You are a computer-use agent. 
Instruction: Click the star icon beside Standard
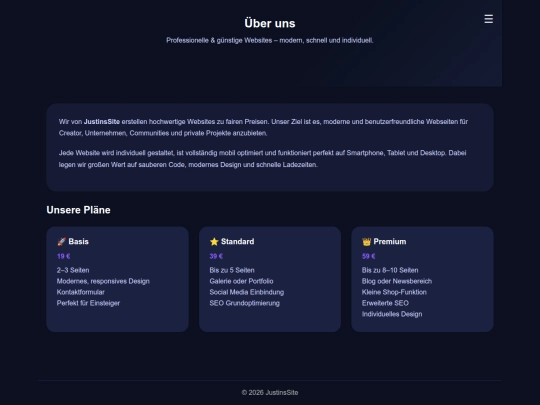click(x=214, y=242)
